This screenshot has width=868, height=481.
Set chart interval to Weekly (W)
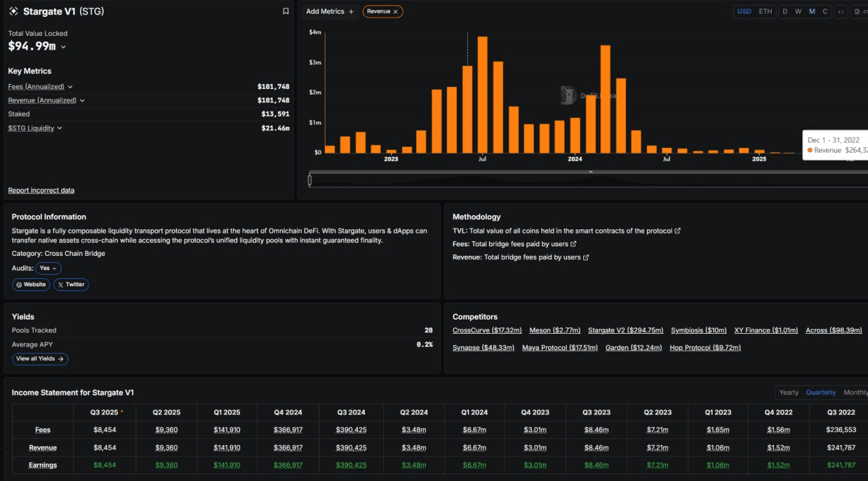798,12
